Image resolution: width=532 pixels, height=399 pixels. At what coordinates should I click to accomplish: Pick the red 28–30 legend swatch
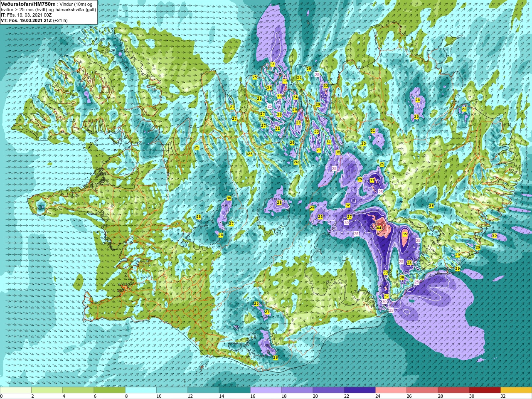tap(453, 390)
